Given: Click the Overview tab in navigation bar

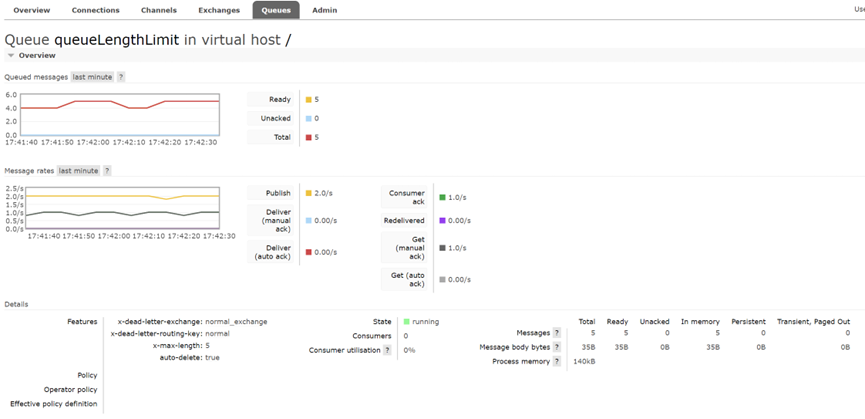Looking at the screenshot, I should (x=31, y=10).
